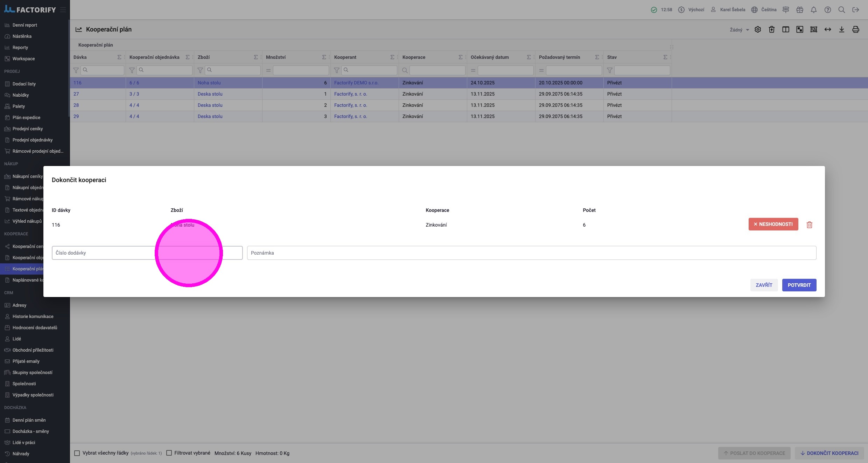Enable Filtrovat vybrané checkbox

[169, 453]
